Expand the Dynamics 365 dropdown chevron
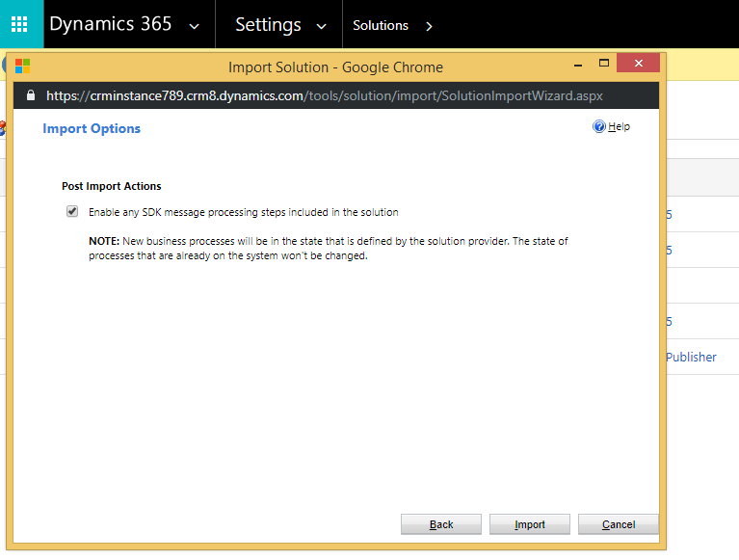Screen dimensions: 739x560 pyautogui.click(x=194, y=26)
